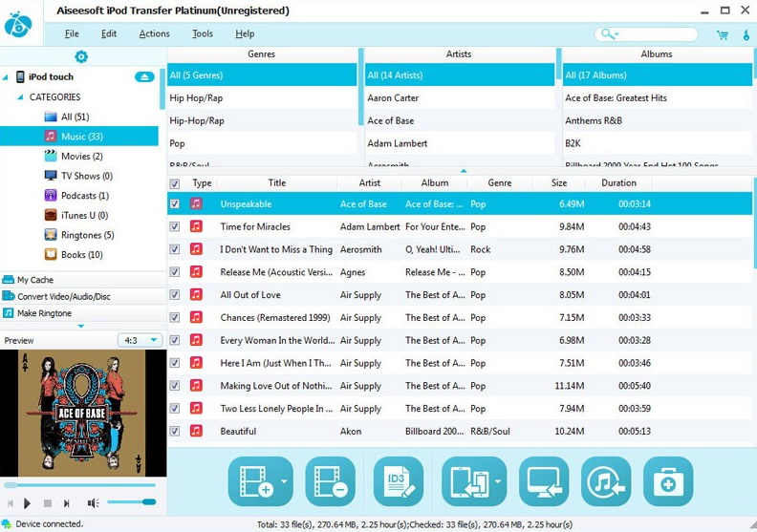
Task: Click the shopping cart purchase icon
Action: (x=723, y=34)
